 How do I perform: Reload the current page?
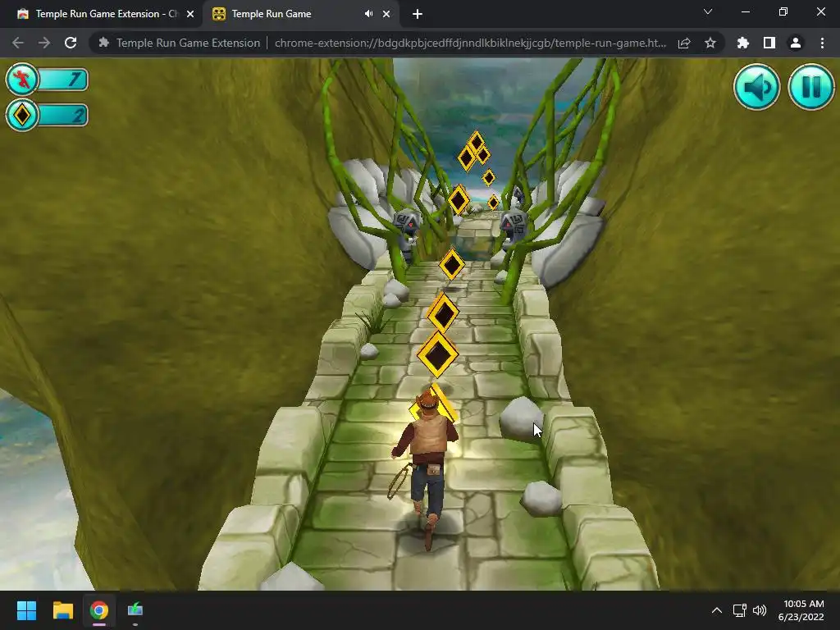pyautogui.click(x=71, y=43)
